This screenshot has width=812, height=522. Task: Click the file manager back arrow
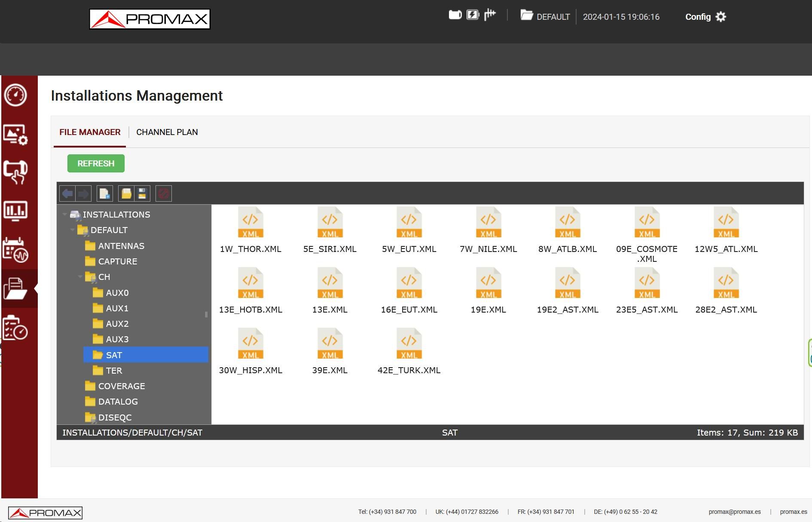click(67, 193)
